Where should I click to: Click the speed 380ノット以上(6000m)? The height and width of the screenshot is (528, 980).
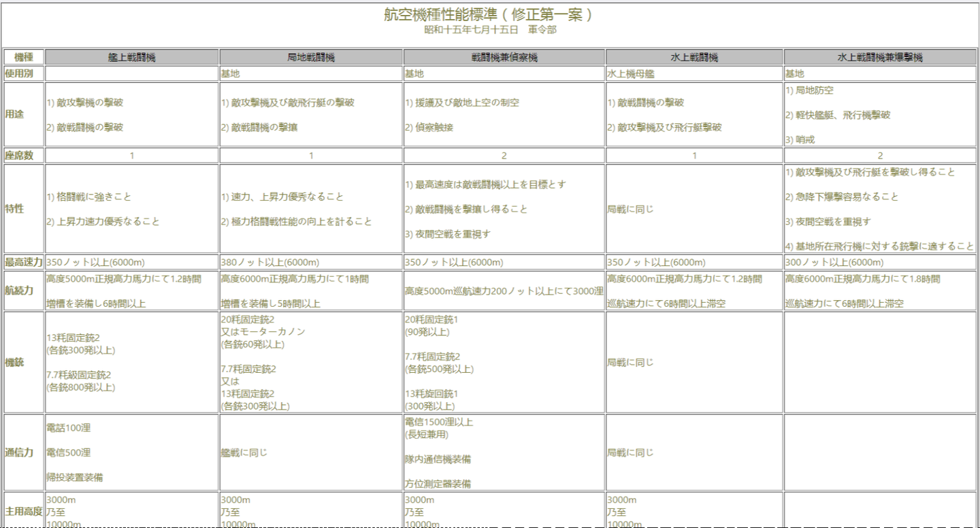270,262
